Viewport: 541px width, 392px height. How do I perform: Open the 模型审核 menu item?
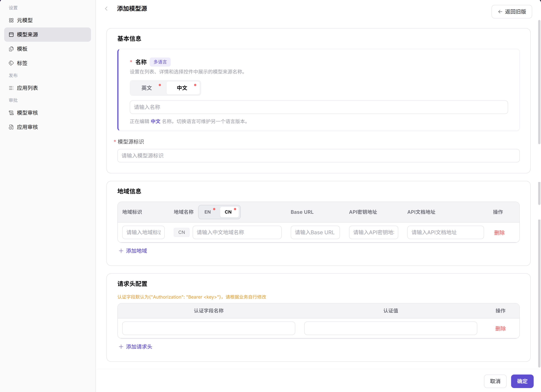click(47, 113)
